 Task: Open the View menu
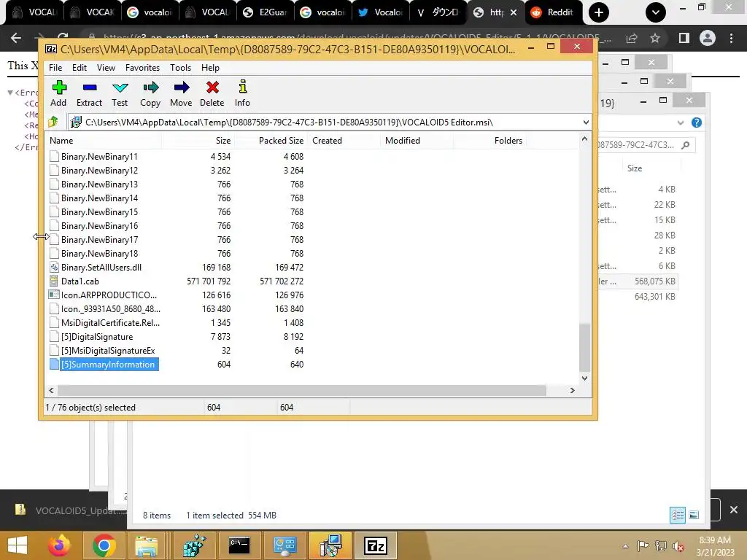(x=106, y=68)
